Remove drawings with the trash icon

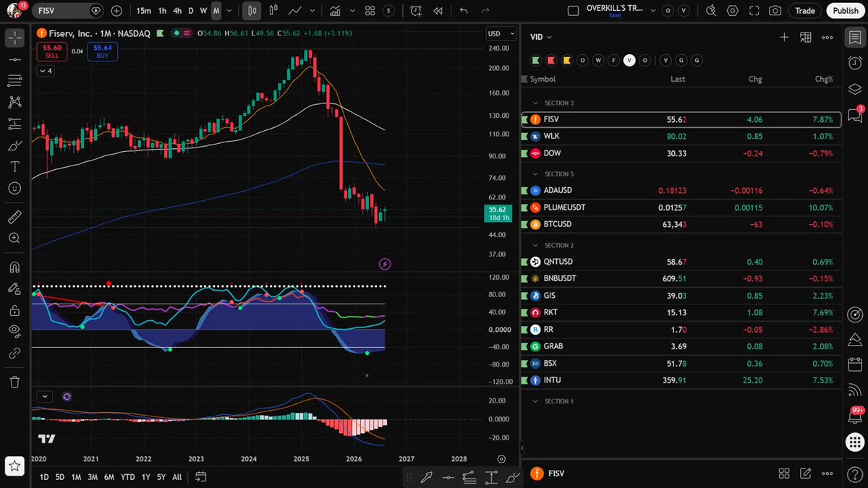coord(14,382)
